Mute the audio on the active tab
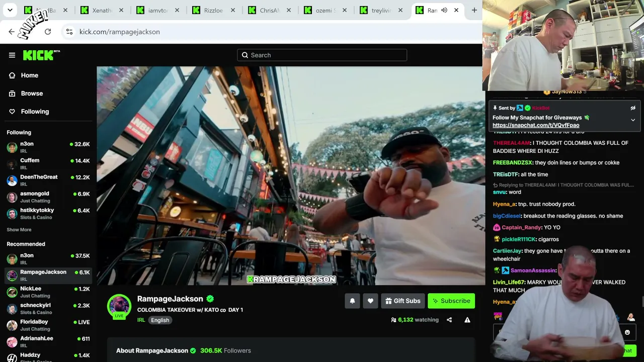Image resolution: width=644 pixels, height=362 pixels. (x=444, y=10)
